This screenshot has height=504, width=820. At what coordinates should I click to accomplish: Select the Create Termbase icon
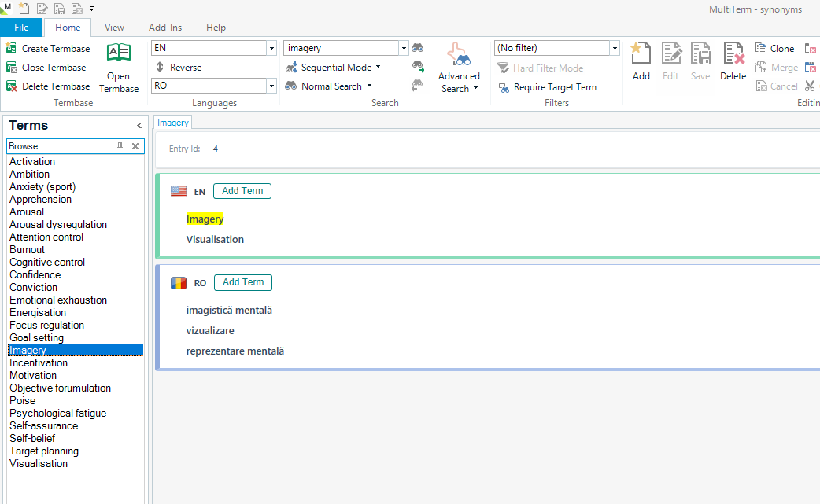(x=11, y=48)
